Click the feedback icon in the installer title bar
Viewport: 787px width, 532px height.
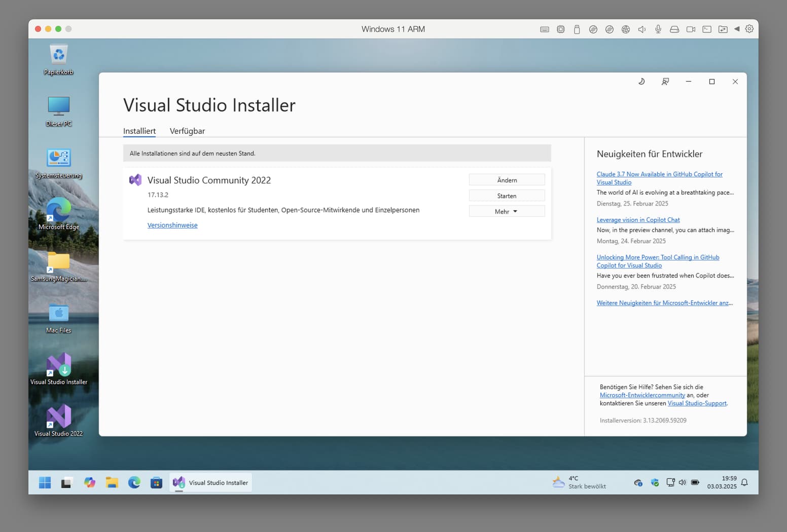pyautogui.click(x=665, y=82)
